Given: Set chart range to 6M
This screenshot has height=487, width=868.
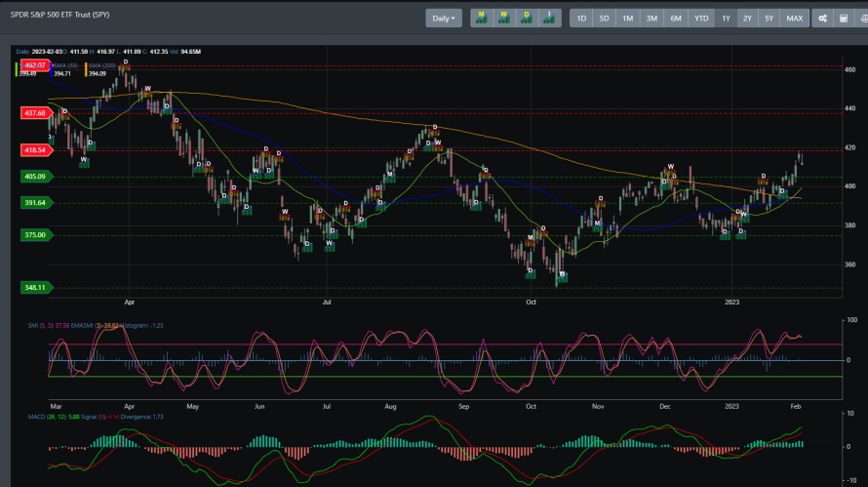Looking at the screenshot, I should coord(675,19).
